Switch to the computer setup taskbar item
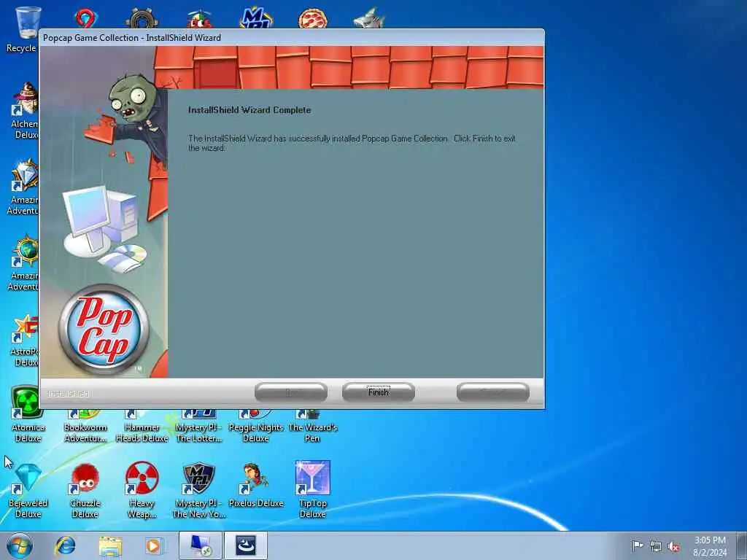 point(201,545)
